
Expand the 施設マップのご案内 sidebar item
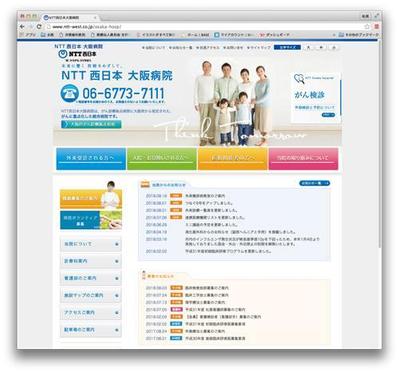click(90, 295)
